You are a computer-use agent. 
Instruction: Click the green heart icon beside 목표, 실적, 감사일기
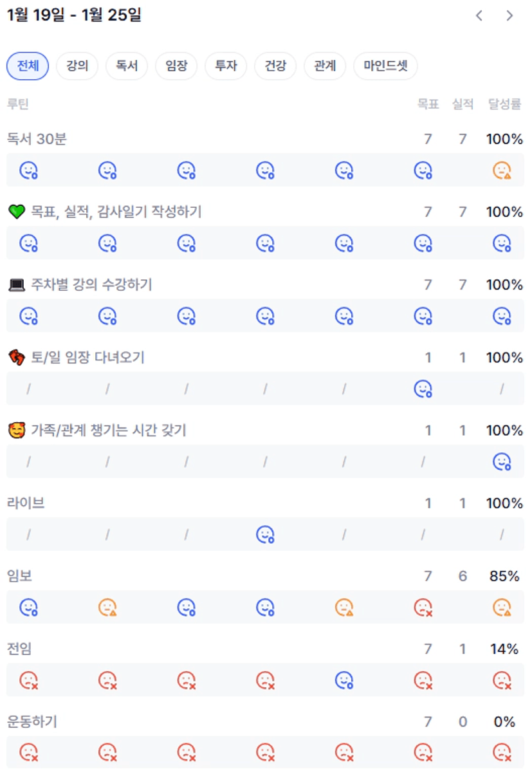click(x=16, y=212)
